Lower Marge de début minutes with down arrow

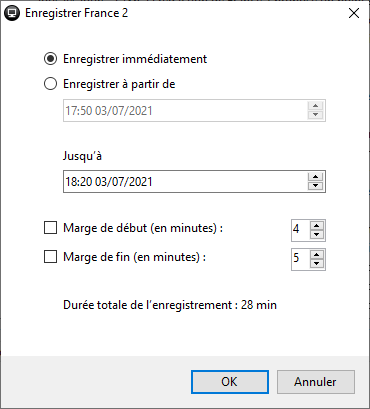pyautogui.click(x=317, y=234)
